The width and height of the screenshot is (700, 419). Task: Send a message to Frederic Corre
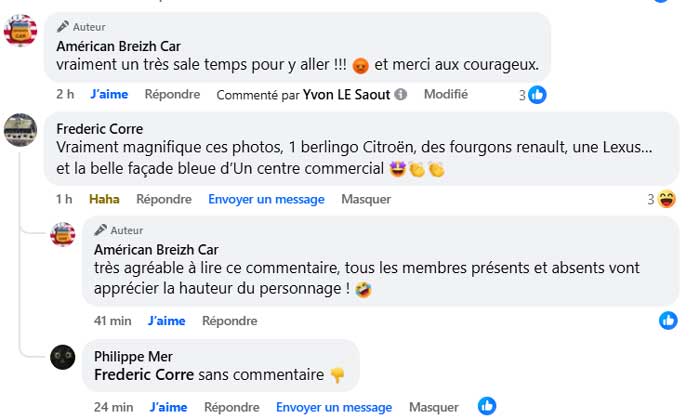point(266,199)
